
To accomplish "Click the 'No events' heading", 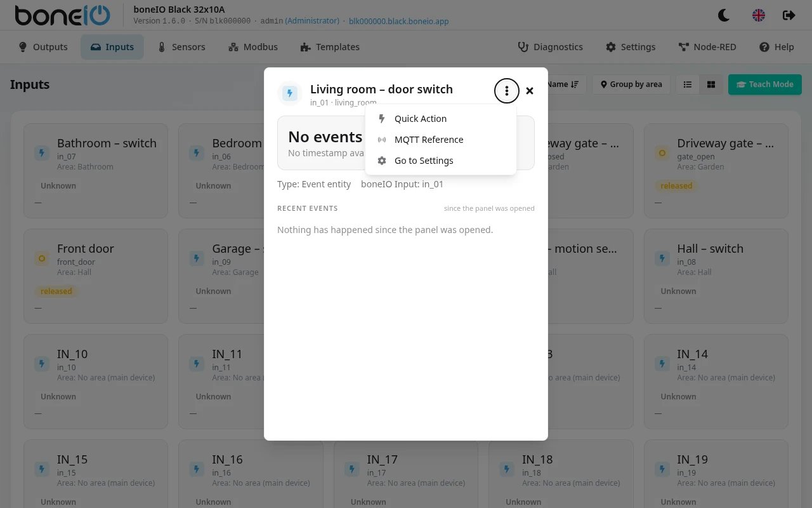I will pyautogui.click(x=325, y=137).
